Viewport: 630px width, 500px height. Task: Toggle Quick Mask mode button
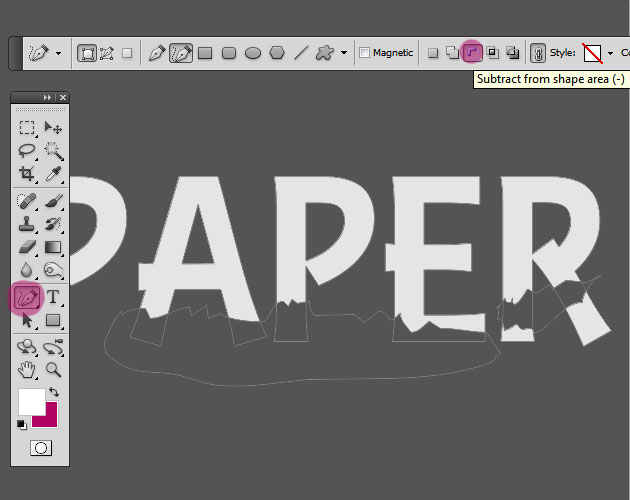[41, 447]
